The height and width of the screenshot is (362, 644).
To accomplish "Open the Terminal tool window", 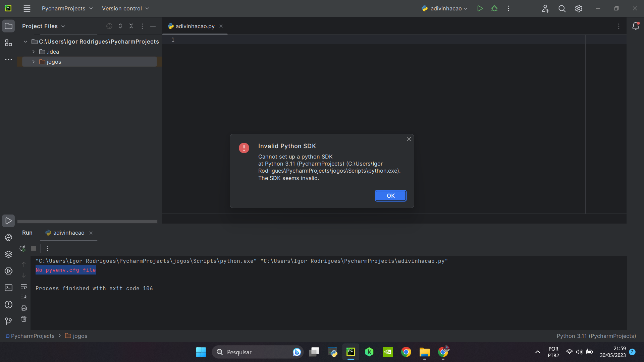I will point(8,288).
